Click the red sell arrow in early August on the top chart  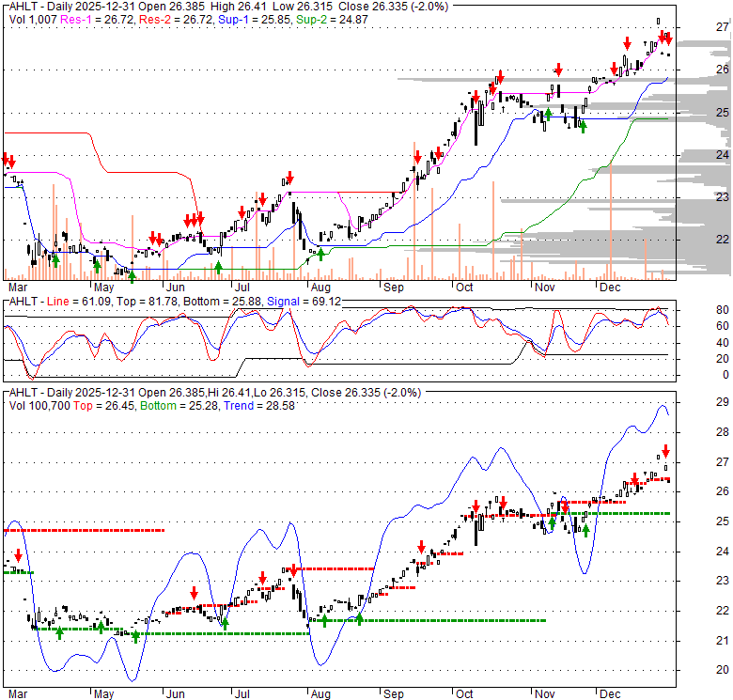pyautogui.click(x=290, y=178)
